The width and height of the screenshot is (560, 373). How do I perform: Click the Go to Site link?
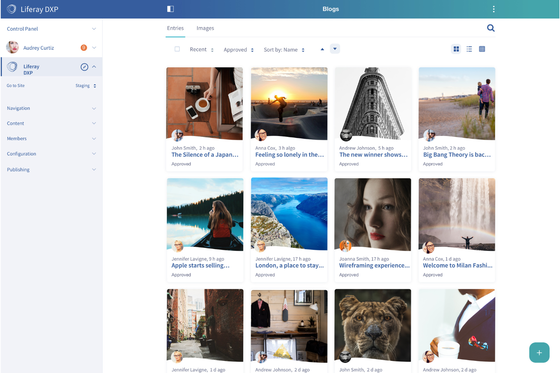click(16, 86)
